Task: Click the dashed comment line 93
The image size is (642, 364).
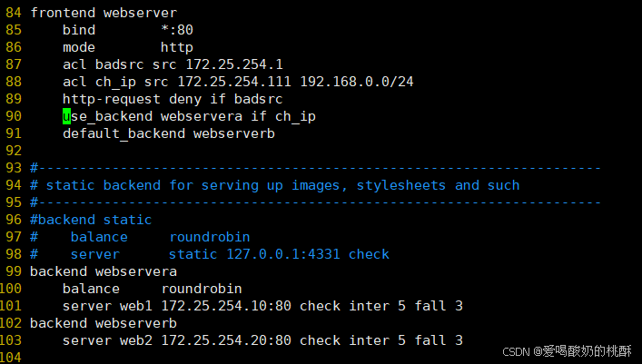Action: pos(316,168)
